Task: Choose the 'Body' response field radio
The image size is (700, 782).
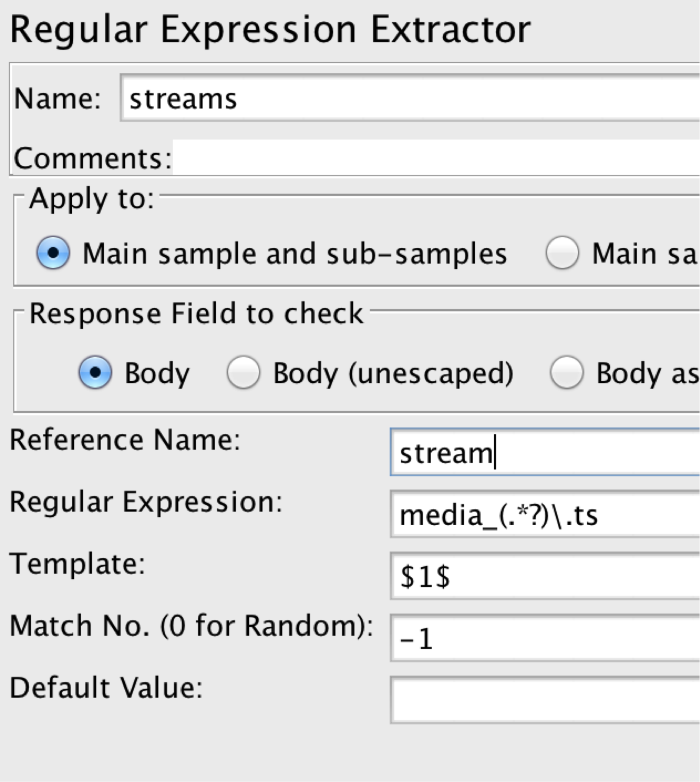Action: tap(95, 373)
